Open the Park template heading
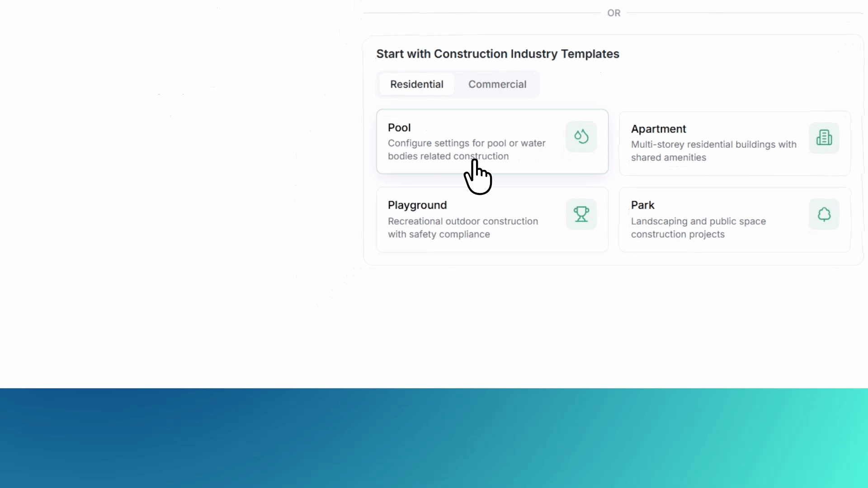The width and height of the screenshot is (868, 488). click(x=642, y=205)
